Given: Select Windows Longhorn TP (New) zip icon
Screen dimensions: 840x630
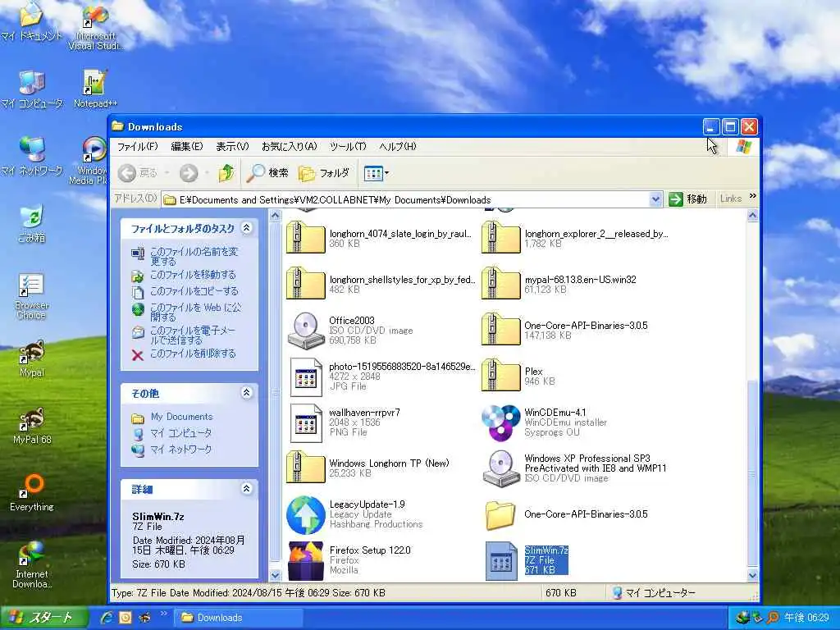Looking at the screenshot, I should tap(305, 468).
